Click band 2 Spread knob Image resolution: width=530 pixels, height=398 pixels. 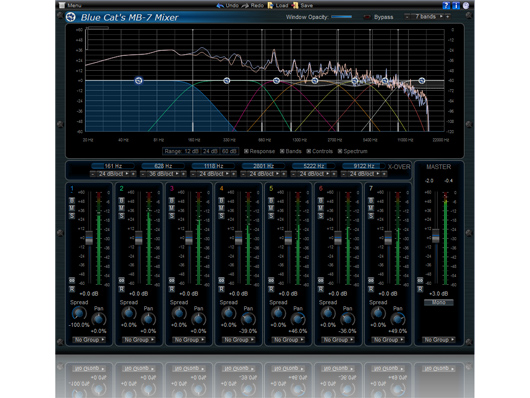tap(128, 313)
